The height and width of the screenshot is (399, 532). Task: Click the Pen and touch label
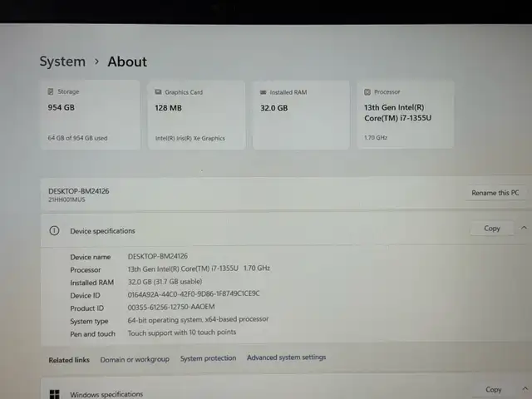click(x=92, y=334)
